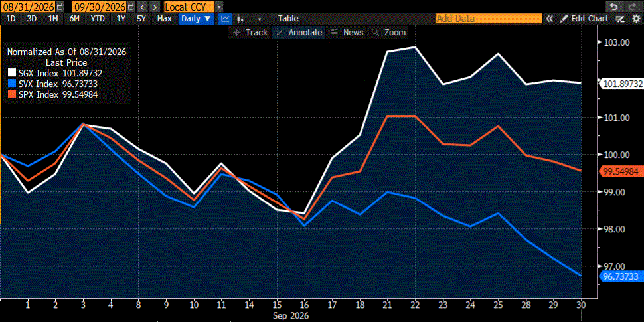The image size is (644, 322).
Task: Click the Add Data input field
Action: coord(489,19)
